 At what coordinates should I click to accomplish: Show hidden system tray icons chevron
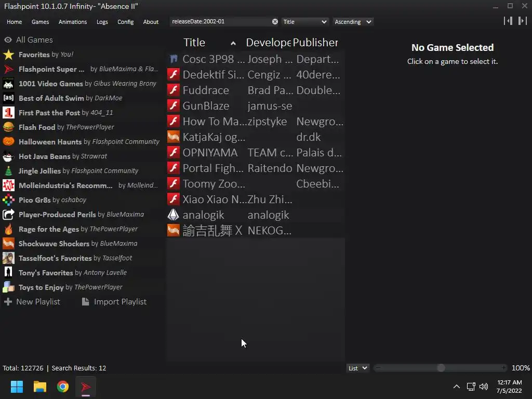(457, 387)
